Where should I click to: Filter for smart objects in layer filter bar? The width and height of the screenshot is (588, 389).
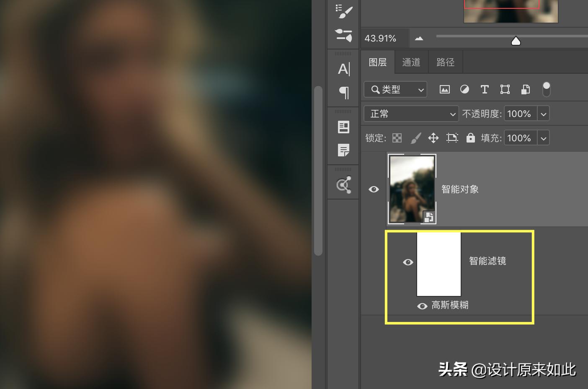click(525, 89)
